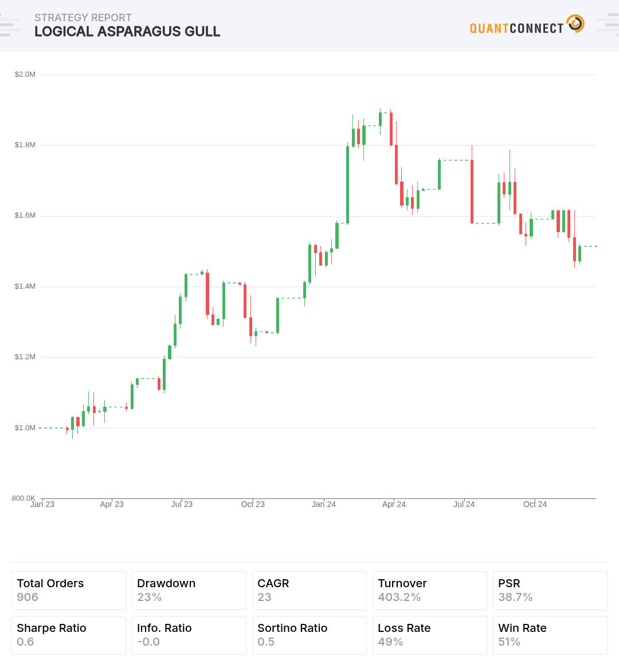619x672 pixels.
Task: Select the Win Rate 51% card
Action: click(x=550, y=635)
